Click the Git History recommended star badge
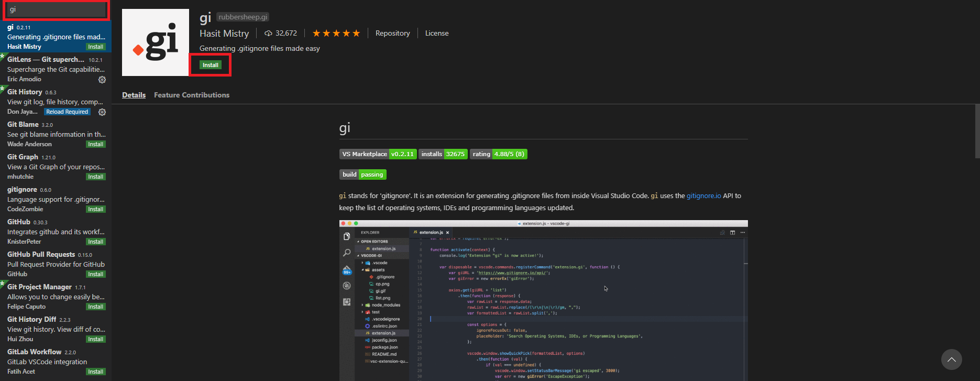Viewport: 980px width, 381px height. point(2,88)
